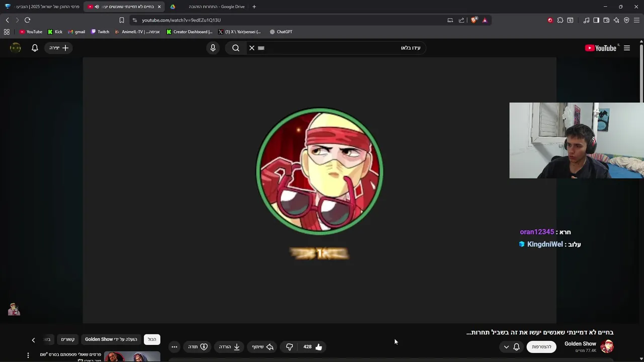
Task: Open YouTube notifications bell in header
Action: [35, 48]
